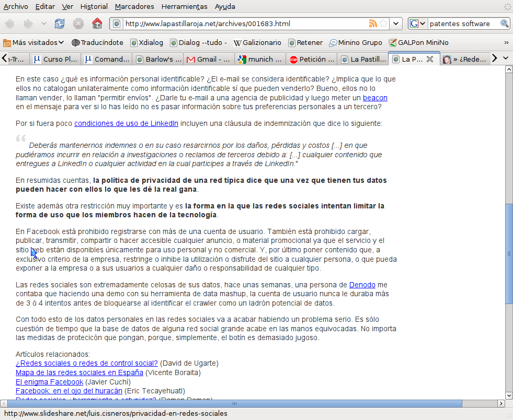Click the site identity icon in address bar
The image size is (513, 420).
coord(117,24)
